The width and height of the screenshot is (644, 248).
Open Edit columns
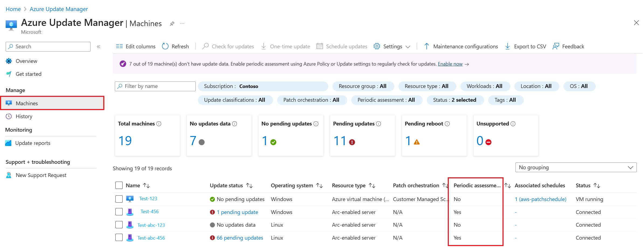click(x=135, y=46)
